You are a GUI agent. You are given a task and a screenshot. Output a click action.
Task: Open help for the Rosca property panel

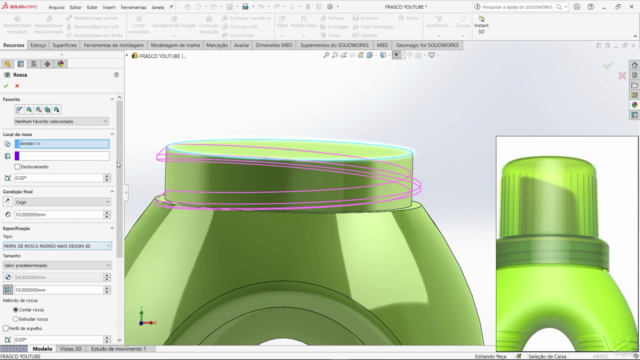click(x=116, y=75)
